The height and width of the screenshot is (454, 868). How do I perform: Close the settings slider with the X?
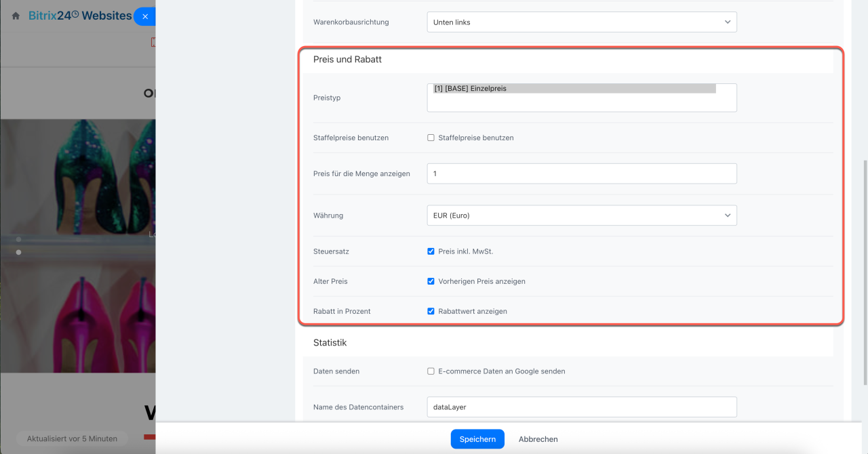pos(144,16)
